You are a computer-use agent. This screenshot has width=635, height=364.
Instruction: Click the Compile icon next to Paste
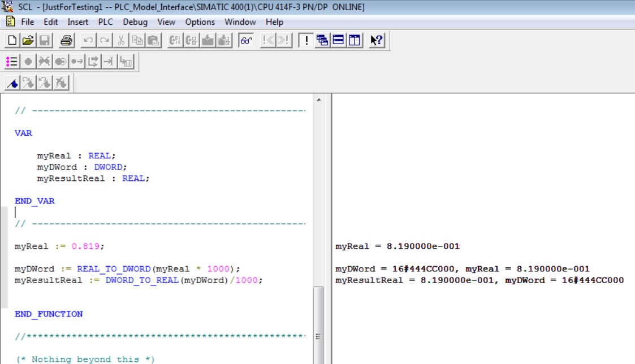175,40
